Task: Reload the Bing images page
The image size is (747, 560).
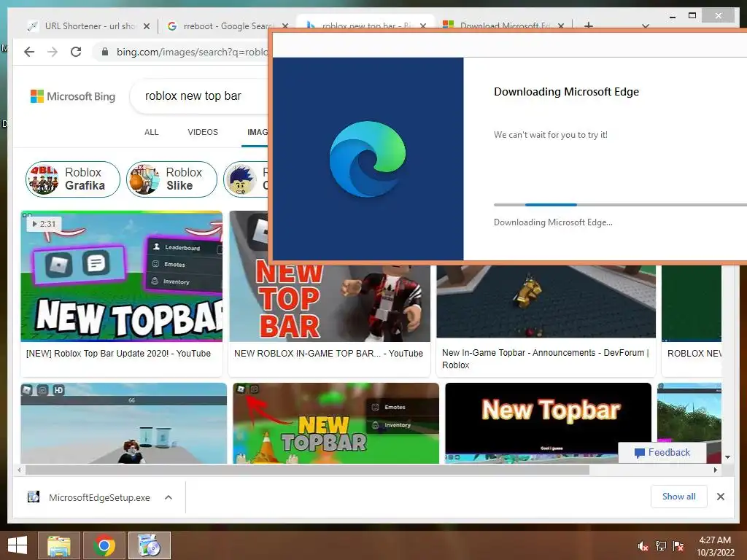Action: coord(76,52)
